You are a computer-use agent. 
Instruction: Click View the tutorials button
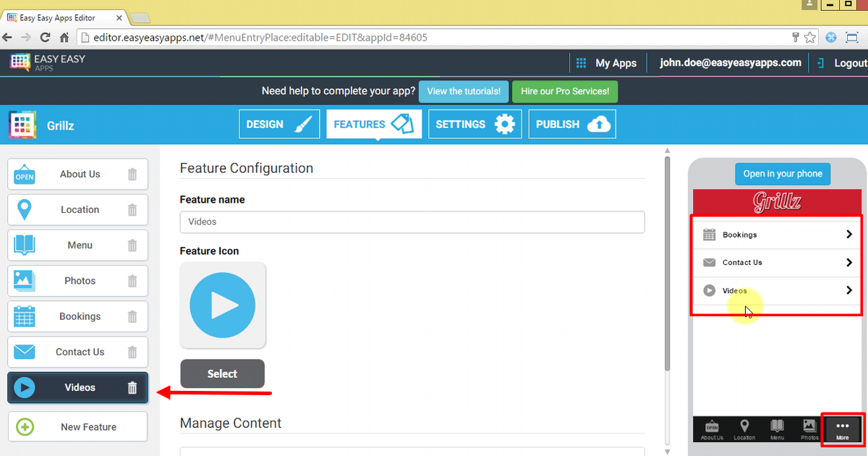point(463,92)
